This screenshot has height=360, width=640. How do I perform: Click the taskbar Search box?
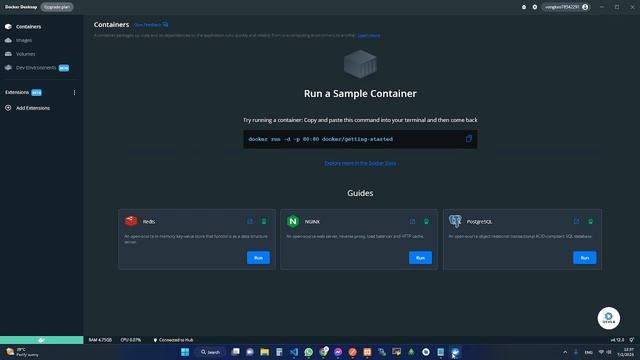pos(211,352)
